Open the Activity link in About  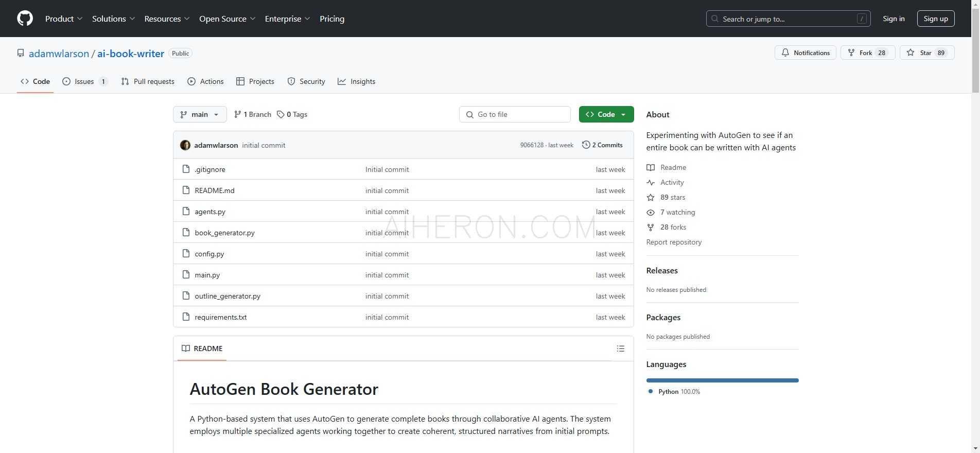pos(666,182)
